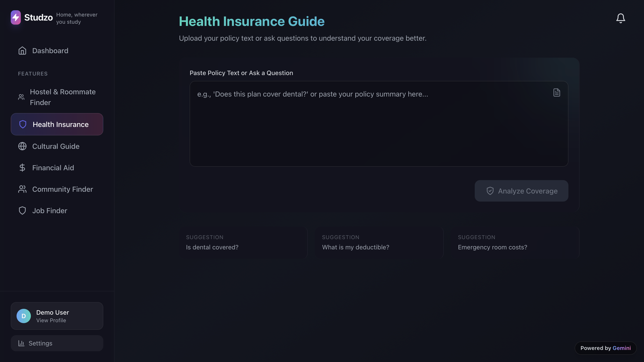644x362 pixels.
Task: Pick the 'Emergency room costs?' suggestion
Action: [x=515, y=243]
